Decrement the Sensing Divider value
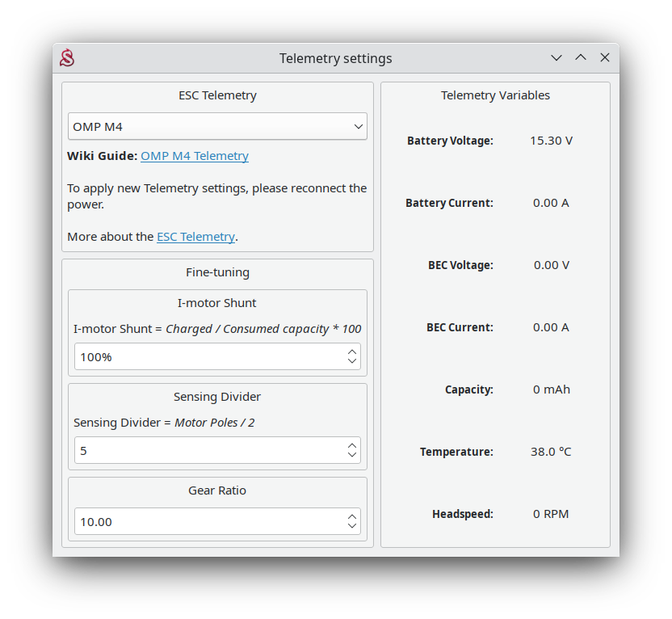The width and height of the screenshot is (672, 619). tap(352, 455)
